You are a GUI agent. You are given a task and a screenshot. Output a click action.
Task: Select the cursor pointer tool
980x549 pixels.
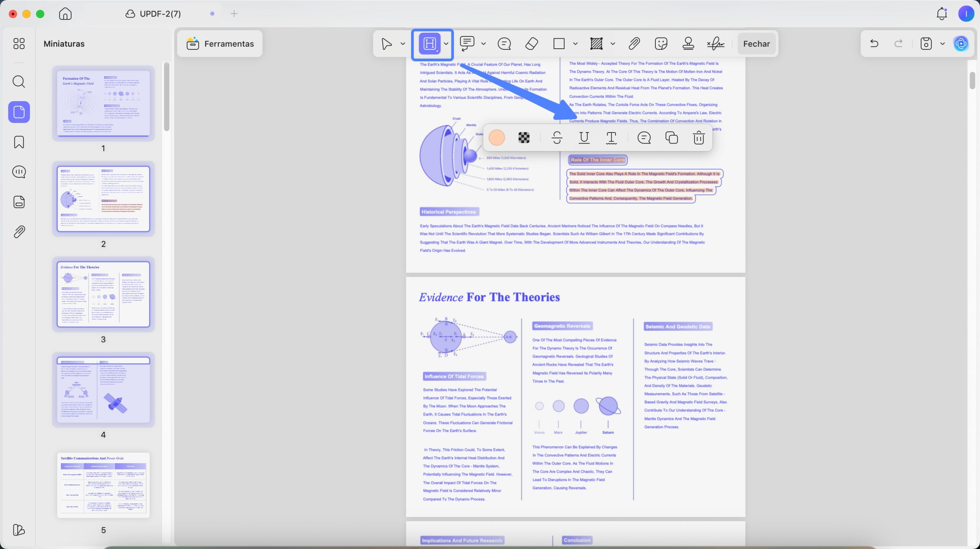(x=387, y=44)
